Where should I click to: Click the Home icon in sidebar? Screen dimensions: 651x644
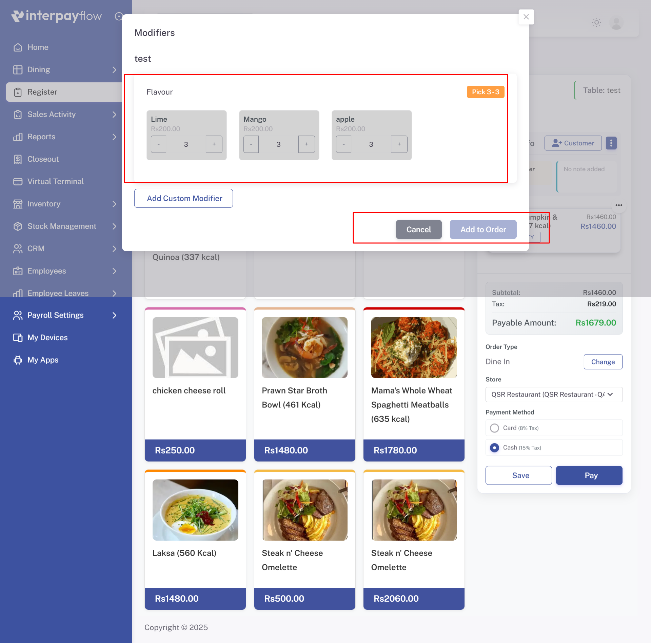point(18,47)
